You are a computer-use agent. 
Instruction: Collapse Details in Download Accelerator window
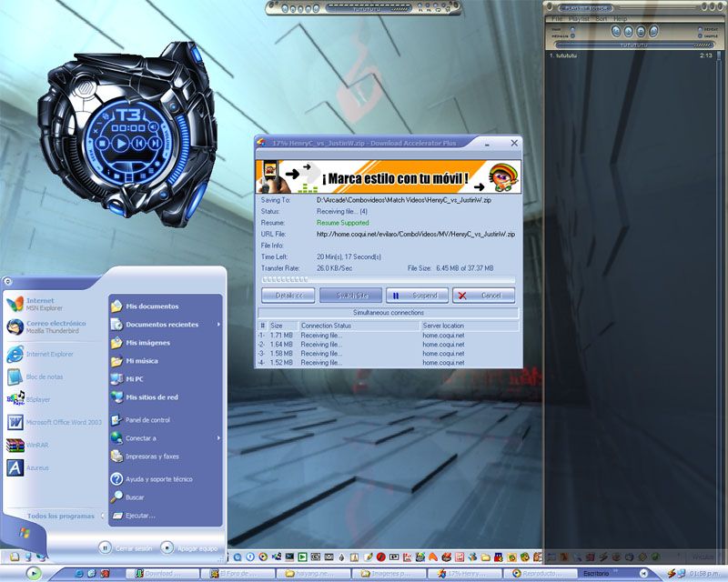tap(288, 296)
